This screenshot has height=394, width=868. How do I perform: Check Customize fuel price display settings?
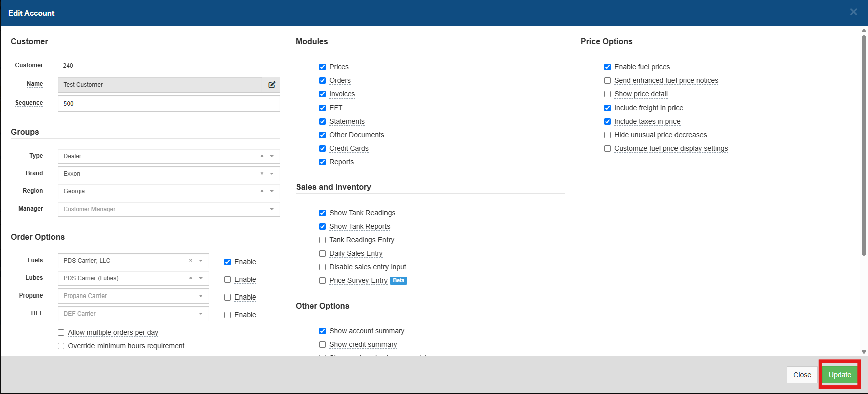point(607,149)
